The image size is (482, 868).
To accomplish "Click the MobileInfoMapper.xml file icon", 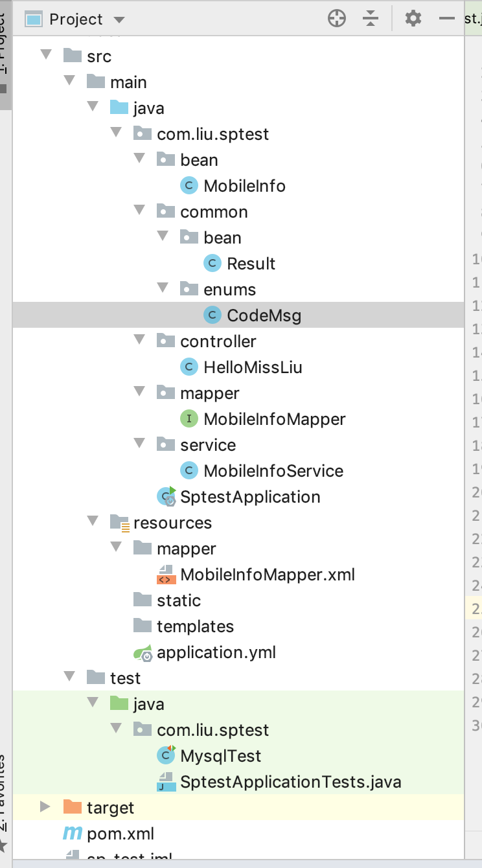I will pyautogui.click(x=166, y=575).
